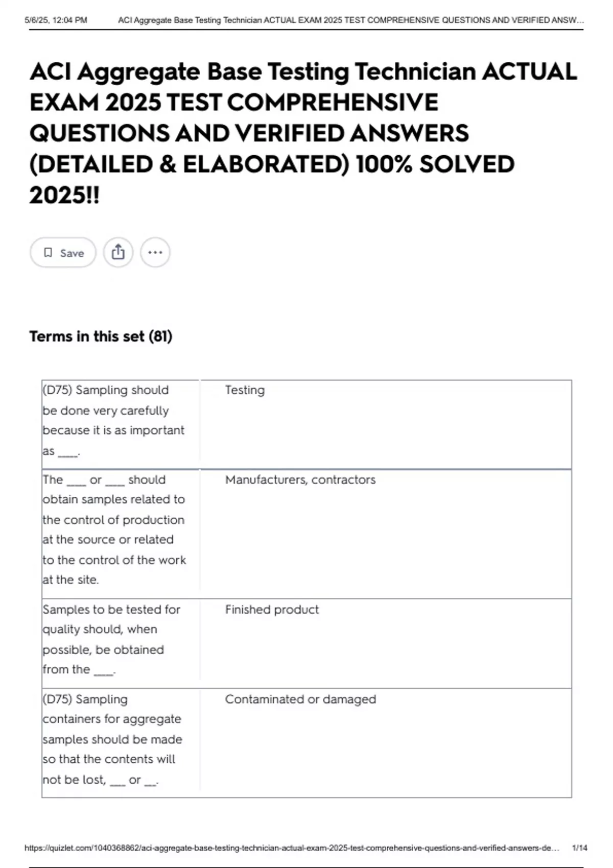Click the 'Terms in this set (81)' heading
Image resolution: width=613 pixels, height=868 pixels.
pyautogui.click(x=101, y=336)
